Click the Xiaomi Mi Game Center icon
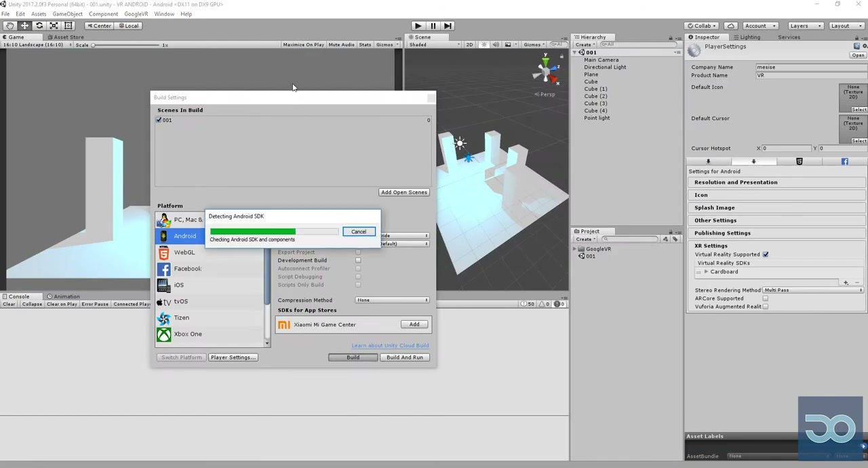 [284, 325]
